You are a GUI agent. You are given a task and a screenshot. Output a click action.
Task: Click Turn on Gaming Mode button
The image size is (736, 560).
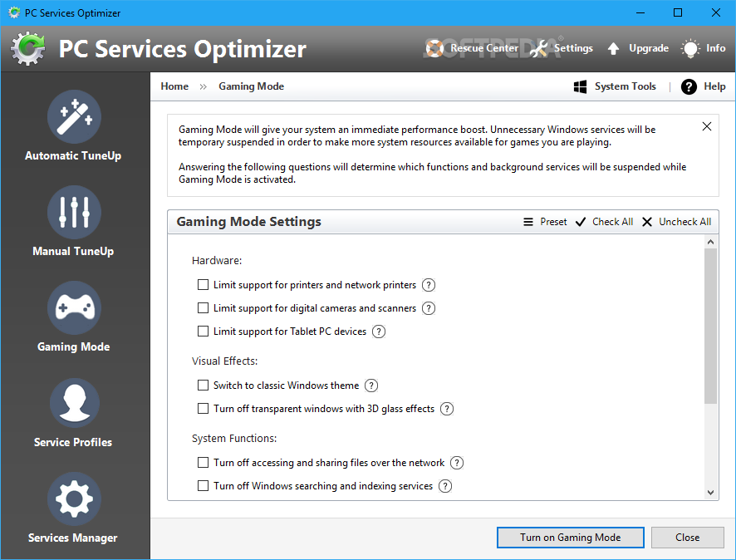(571, 538)
